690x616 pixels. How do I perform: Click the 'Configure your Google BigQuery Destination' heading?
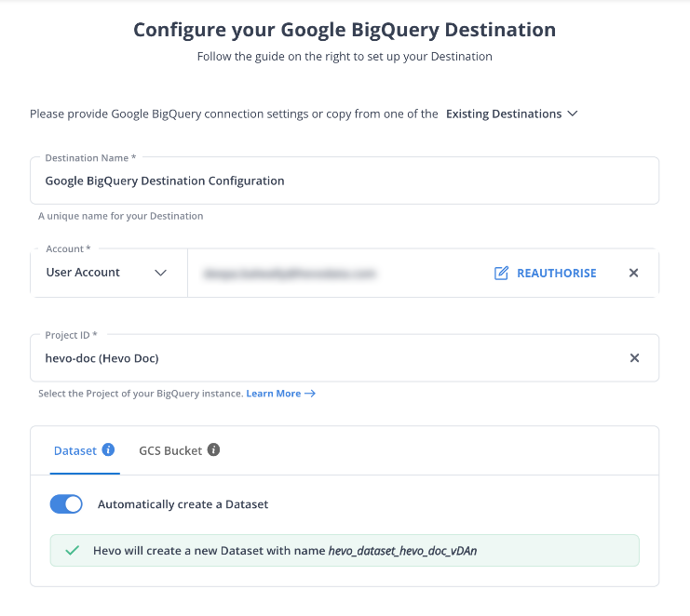[x=345, y=30]
